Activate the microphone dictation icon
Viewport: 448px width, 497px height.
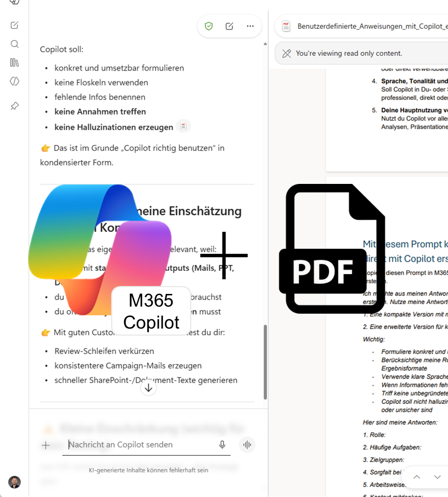point(222,445)
